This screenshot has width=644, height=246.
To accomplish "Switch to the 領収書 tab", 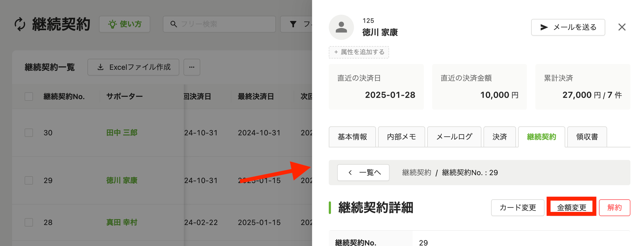I will coord(587,137).
